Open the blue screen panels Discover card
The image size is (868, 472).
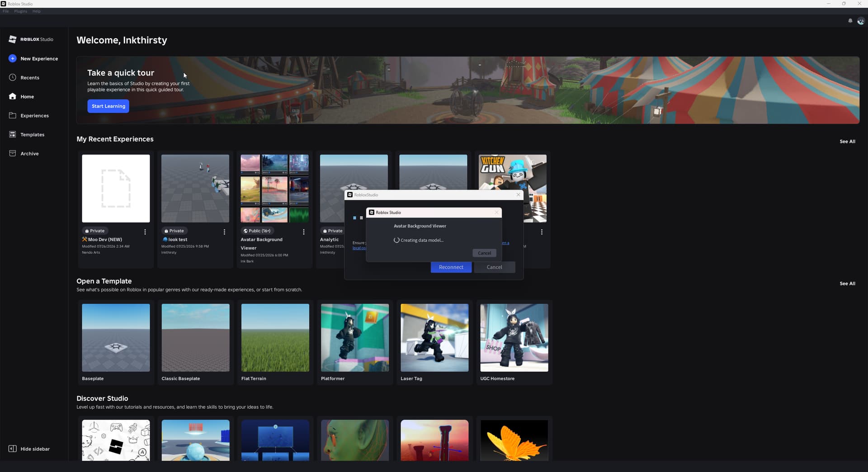point(275,440)
